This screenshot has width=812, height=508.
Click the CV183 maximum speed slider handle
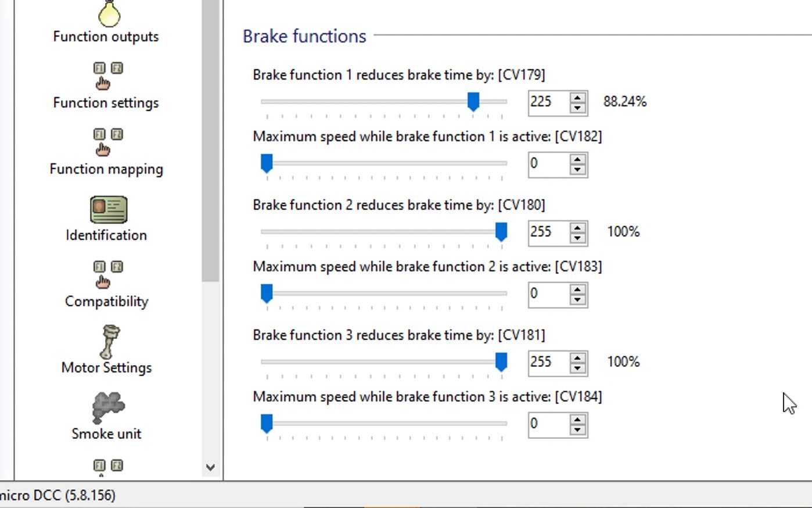pos(267,294)
